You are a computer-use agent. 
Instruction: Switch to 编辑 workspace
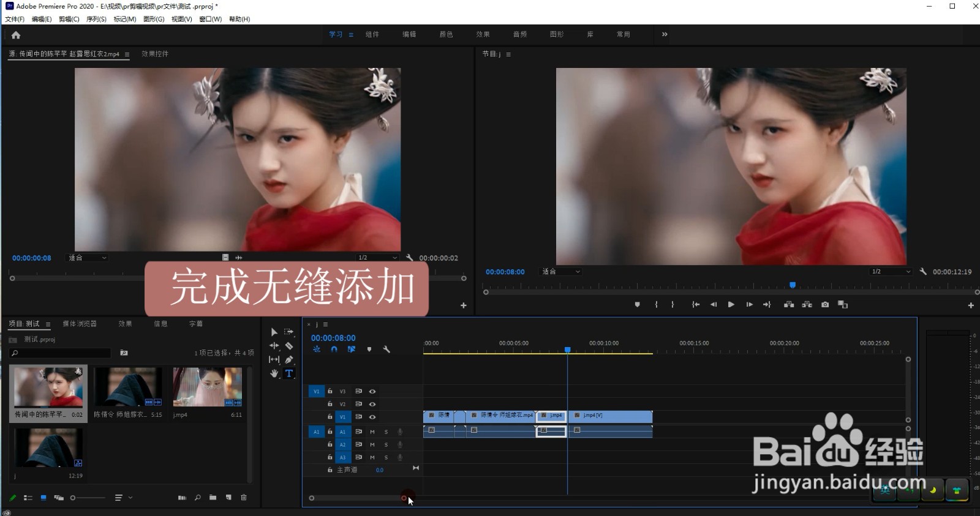409,34
